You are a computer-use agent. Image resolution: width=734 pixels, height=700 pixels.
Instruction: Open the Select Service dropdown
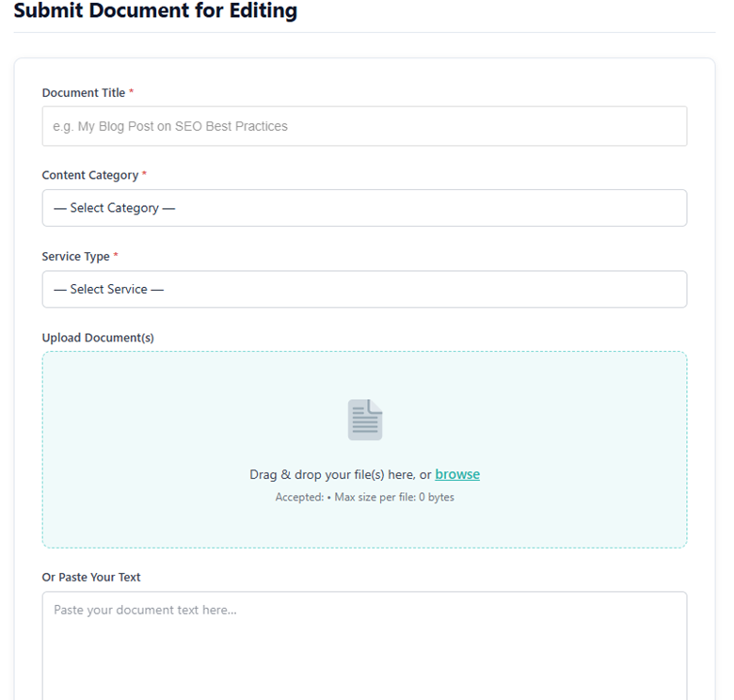(x=364, y=289)
